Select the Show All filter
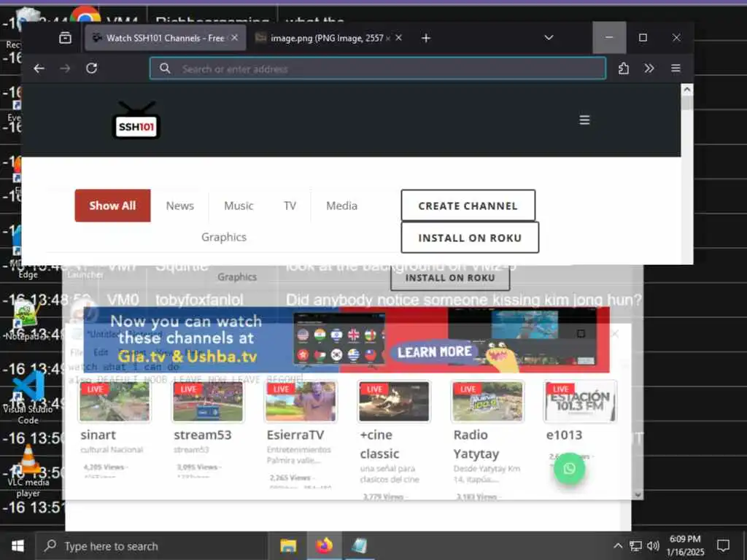Screen dimensions: 747x560 (112, 206)
